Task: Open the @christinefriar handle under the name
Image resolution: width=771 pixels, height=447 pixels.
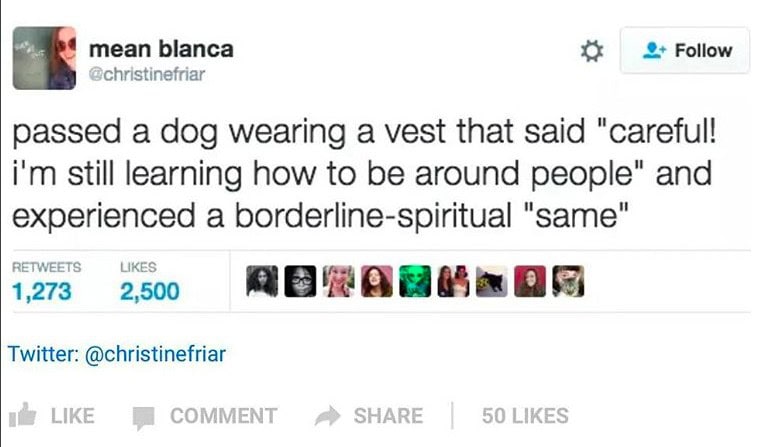Action: (147, 74)
